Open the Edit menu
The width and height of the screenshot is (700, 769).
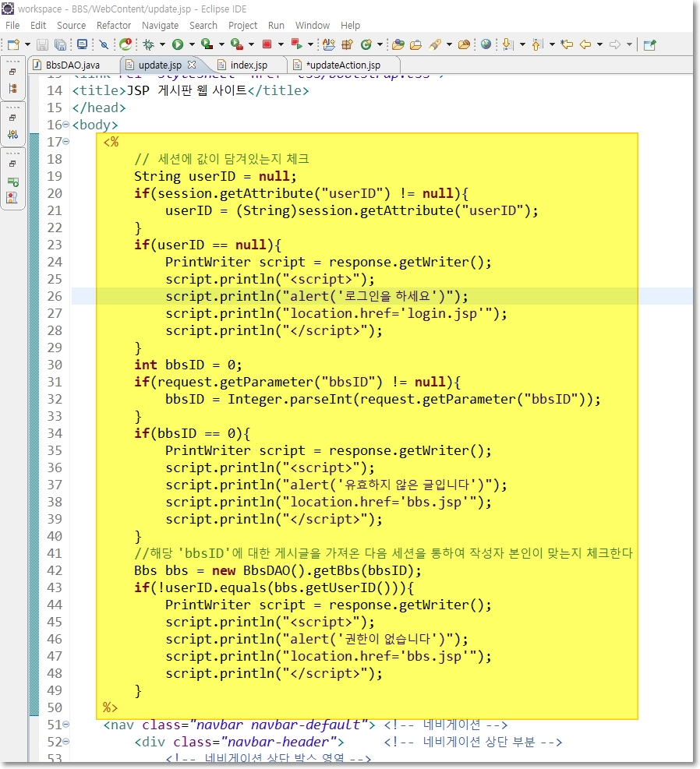point(37,26)
